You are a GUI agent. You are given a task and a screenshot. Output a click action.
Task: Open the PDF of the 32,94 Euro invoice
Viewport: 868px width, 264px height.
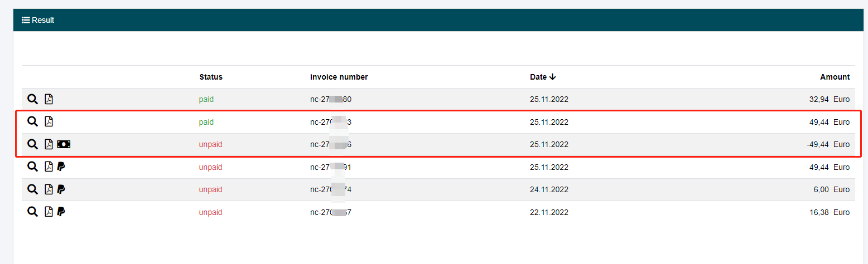coord(49,99)
